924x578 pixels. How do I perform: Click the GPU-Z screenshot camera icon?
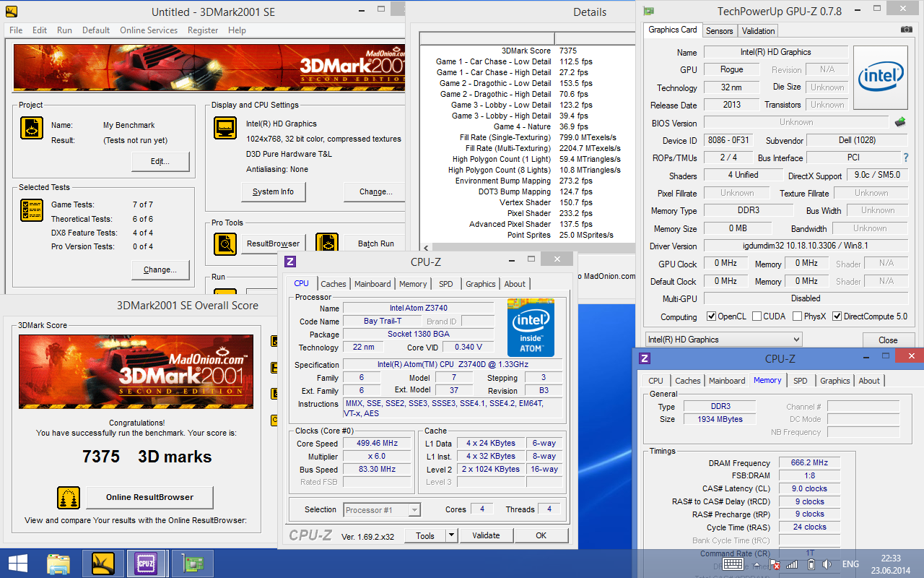[907, 30]
